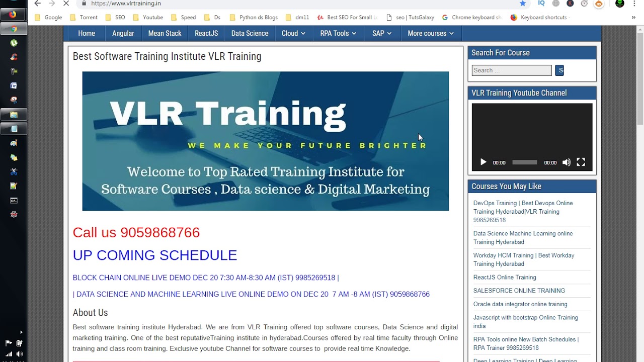Open the system volume tray icon
Screen dimensions: 644x362
point(19,354)
